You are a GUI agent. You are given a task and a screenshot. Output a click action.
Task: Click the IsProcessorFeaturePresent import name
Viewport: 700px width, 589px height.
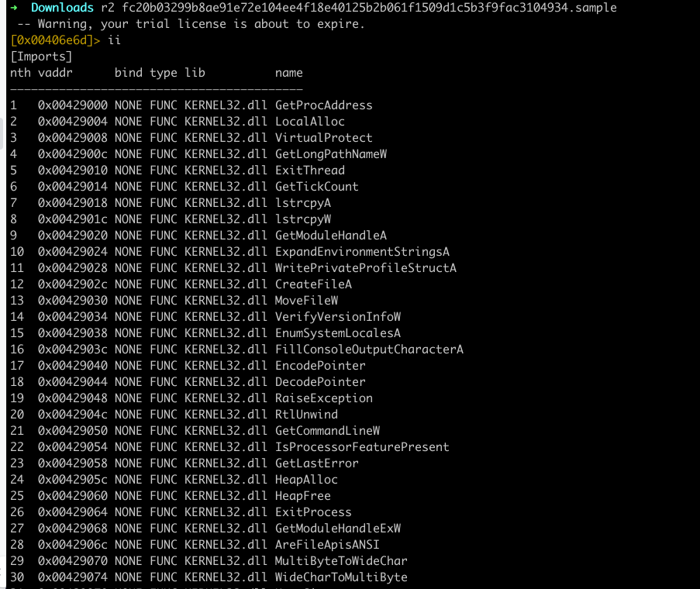(x=362, y=447)
